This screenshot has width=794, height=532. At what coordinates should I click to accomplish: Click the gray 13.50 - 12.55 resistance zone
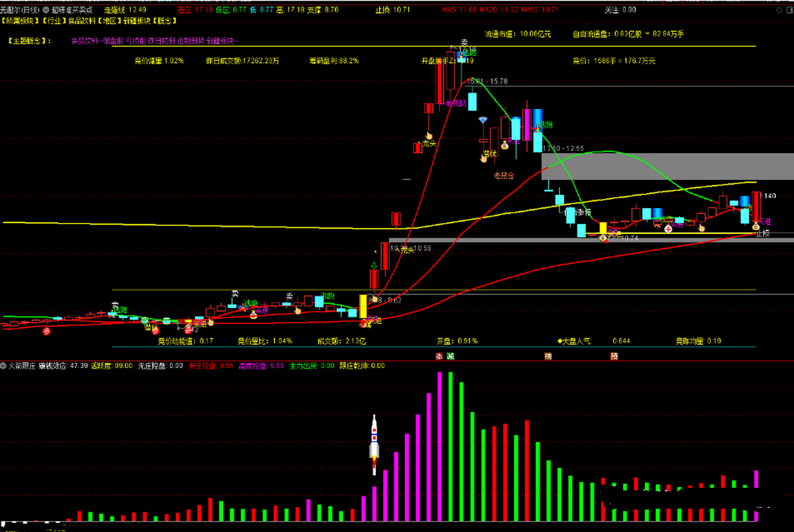click(668, 166)
